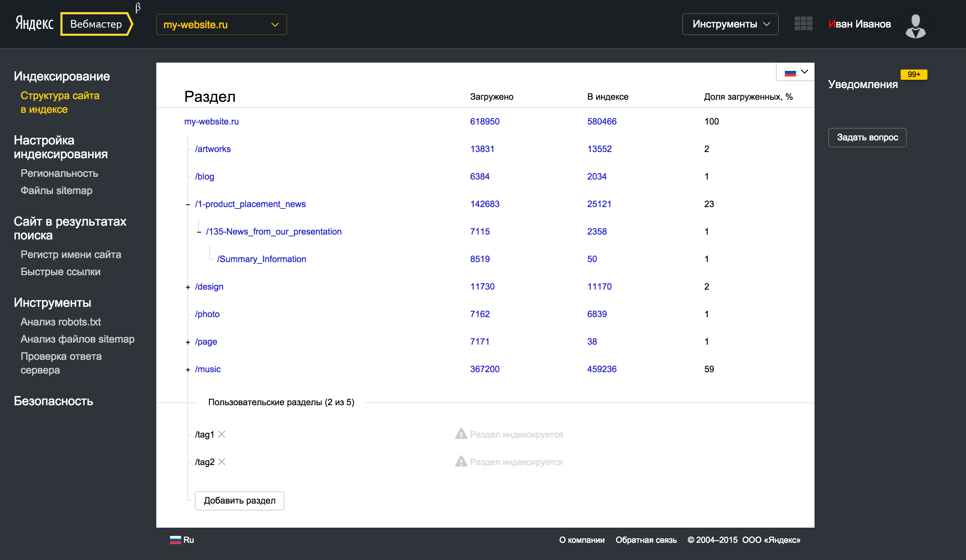Click the Доля загруженных, % column header

pyautogui.click(x=748, y=97)
